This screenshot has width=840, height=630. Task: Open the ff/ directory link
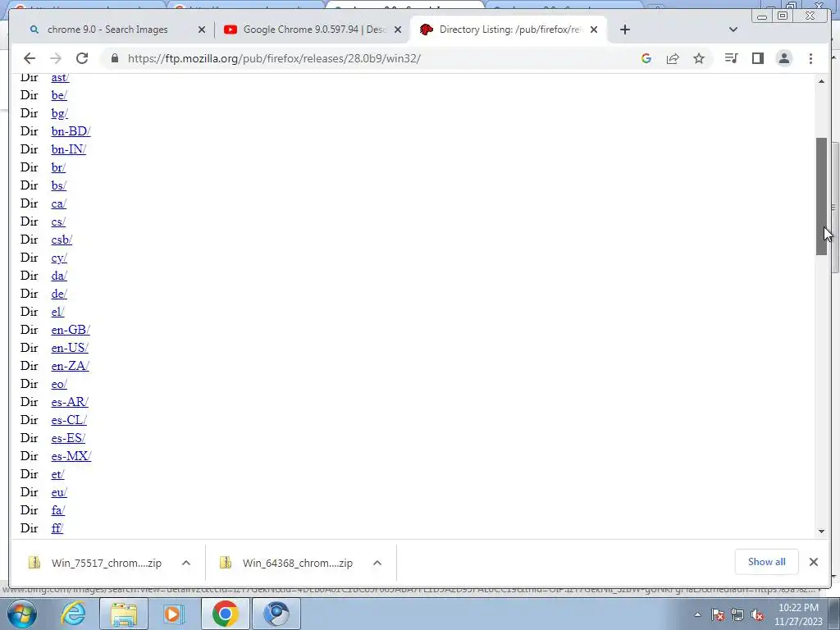click(57, 528)
